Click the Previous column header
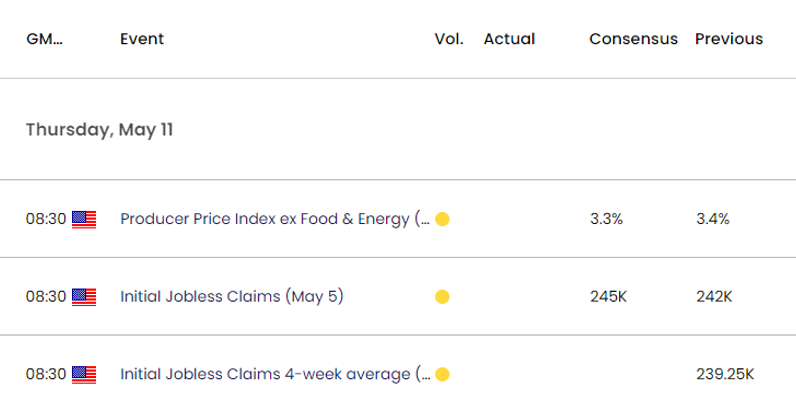Image resolution: width=796 pixels, height=400 pixels. 729,39
